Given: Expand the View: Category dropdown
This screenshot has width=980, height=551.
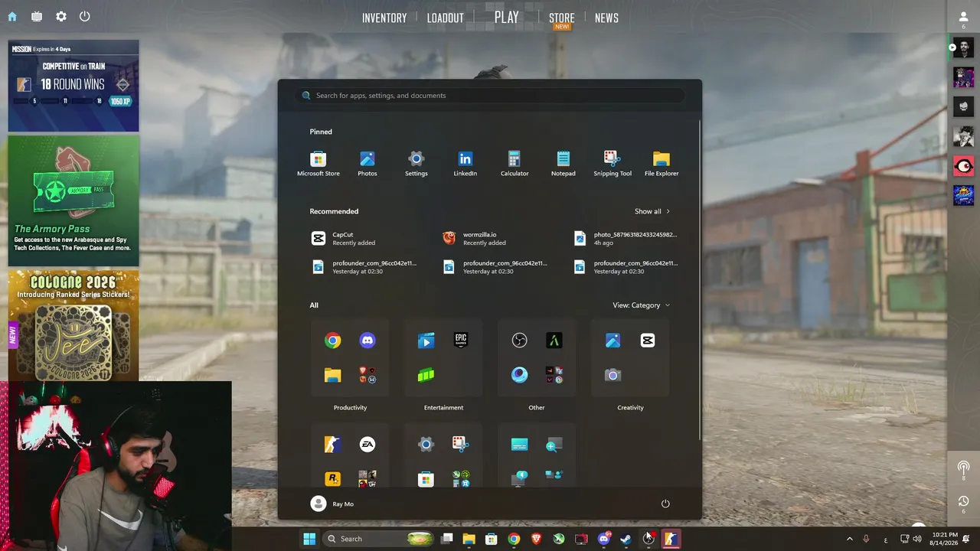Looking at the screenshot, I should (x=642, y=305).
